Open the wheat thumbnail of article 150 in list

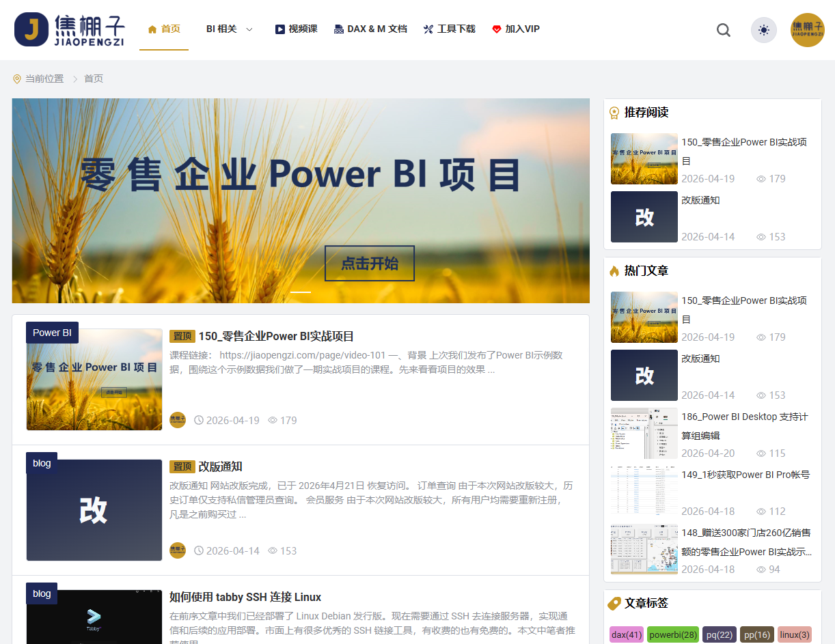pos(94,380)
